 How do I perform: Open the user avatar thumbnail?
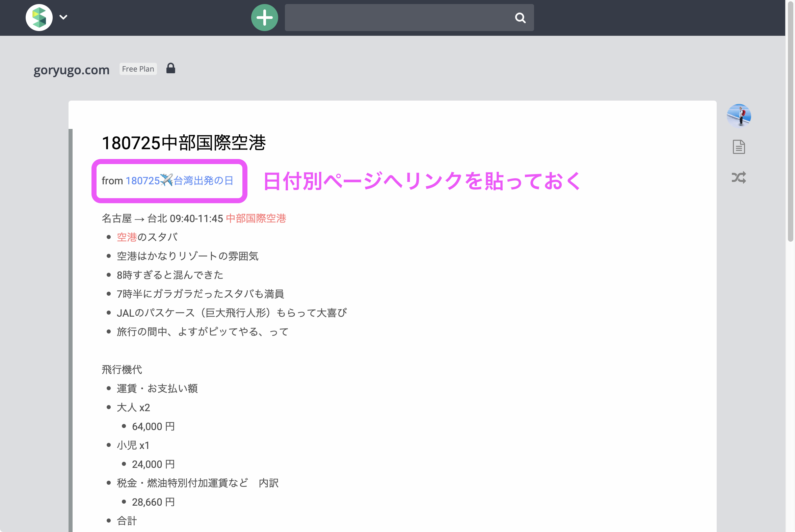click(739, 116)
